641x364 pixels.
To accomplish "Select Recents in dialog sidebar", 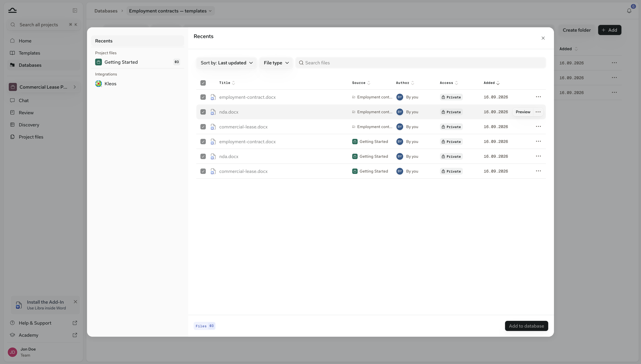I will pyautogui.click(x=138, y=41).
